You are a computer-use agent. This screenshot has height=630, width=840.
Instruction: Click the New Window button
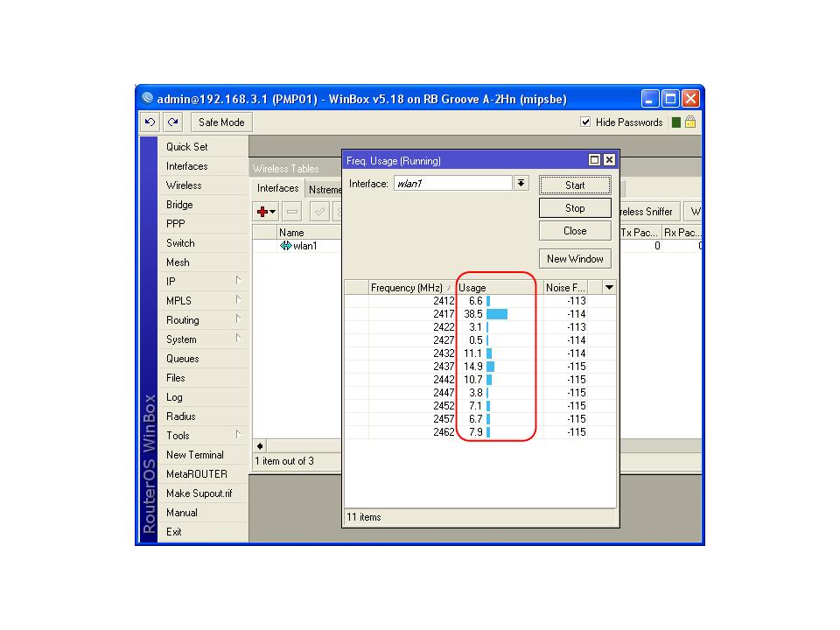click(575, 259)
